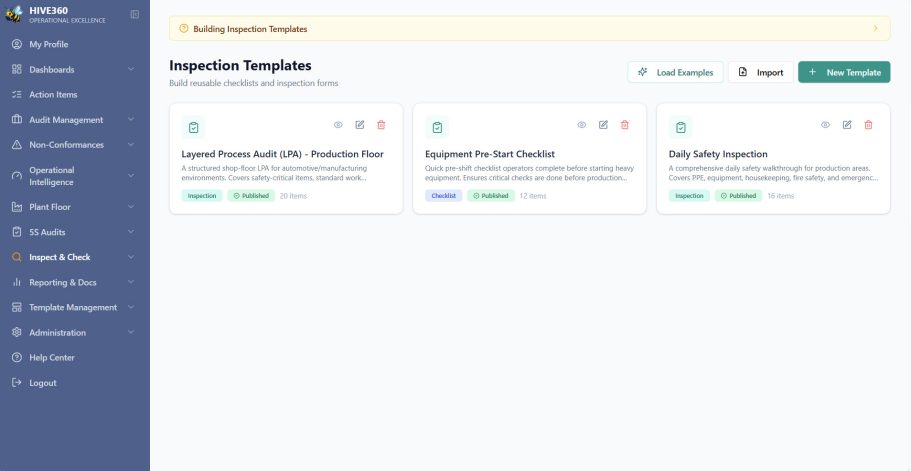Image resolution: width=911 pixels, height=471 pixels.
Task: Expand the Plant Floor chevron
Action: click(131, 207)
